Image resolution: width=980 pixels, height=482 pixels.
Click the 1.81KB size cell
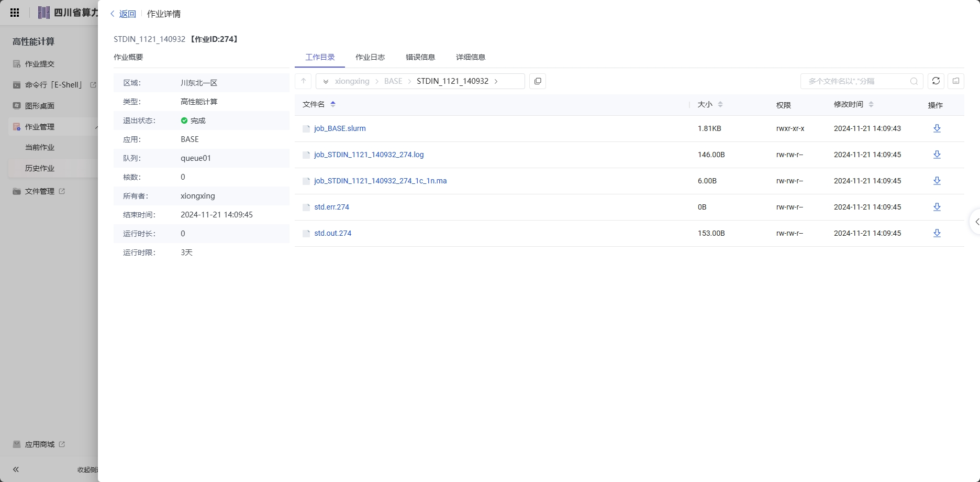point(709,128)
